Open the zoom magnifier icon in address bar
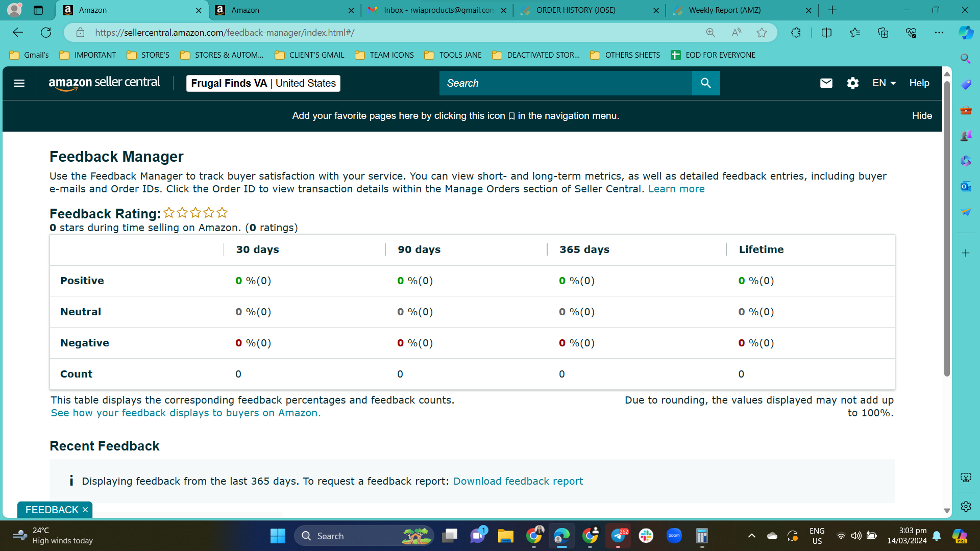Image resolution: width=980 pixels, height=551 pixels. [x=710, y=33]
